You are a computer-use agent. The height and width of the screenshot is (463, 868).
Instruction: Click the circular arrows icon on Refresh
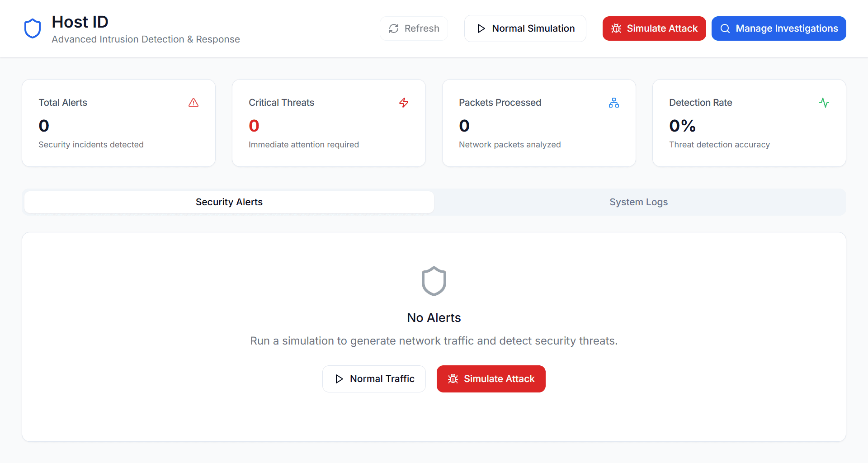coord(394,28)
